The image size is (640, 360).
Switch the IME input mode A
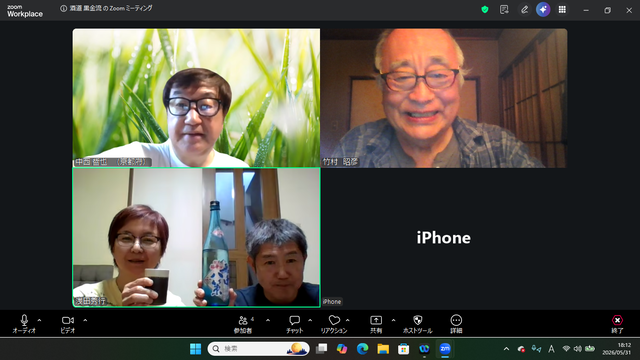click(x=551, y=349)
